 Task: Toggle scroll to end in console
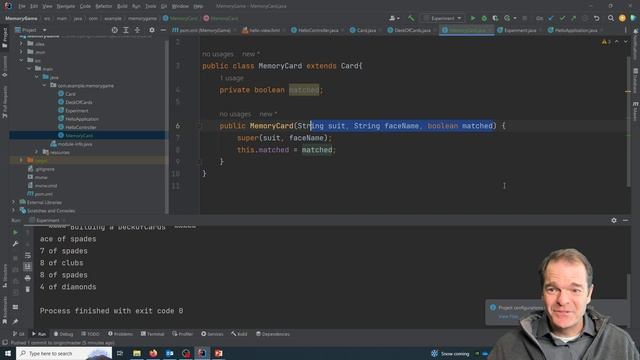pyautogui.click(x=27, y=267)
